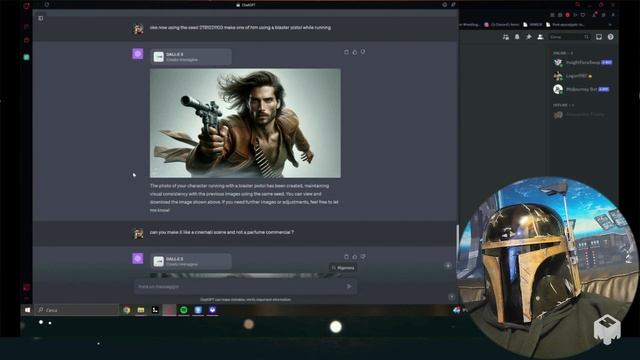Click user avatar beside cinematic scene prompt

click(138, 233)
